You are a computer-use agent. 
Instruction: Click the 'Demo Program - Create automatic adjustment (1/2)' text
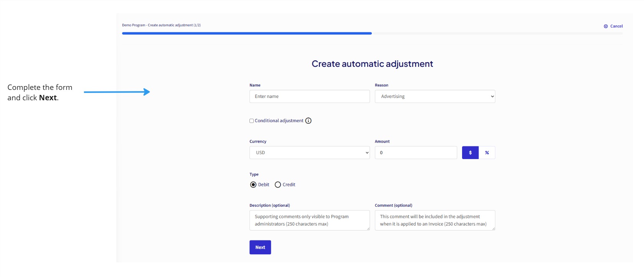point(161,25)
